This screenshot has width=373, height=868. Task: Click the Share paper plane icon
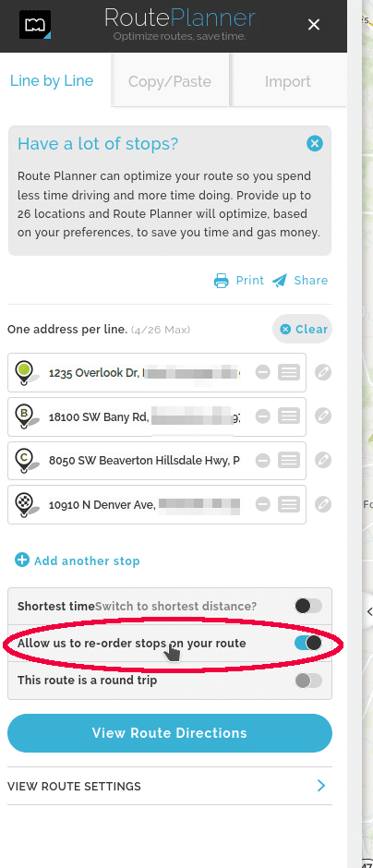(x=280, y=281)
